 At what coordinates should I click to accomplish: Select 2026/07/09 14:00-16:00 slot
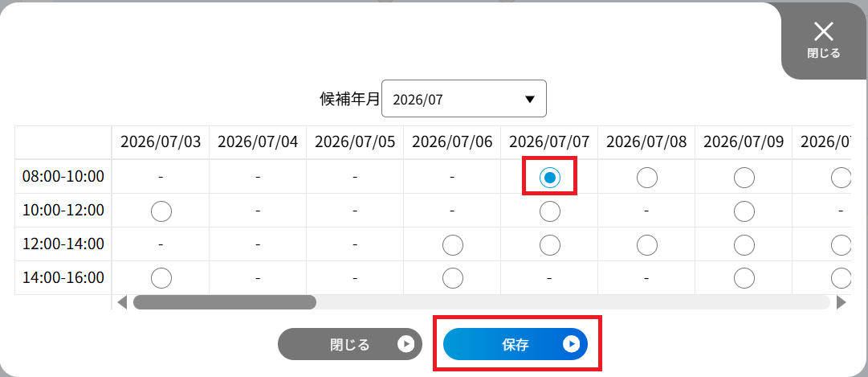(744, 278)
